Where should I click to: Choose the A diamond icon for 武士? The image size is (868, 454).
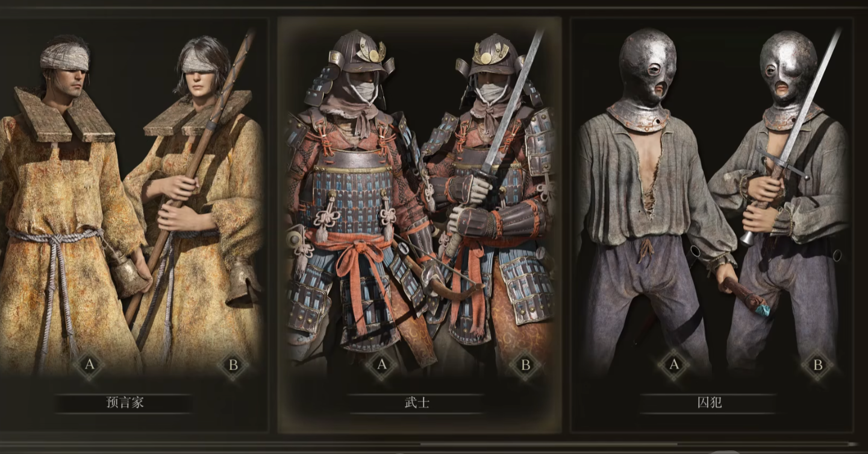coord(381,365)
